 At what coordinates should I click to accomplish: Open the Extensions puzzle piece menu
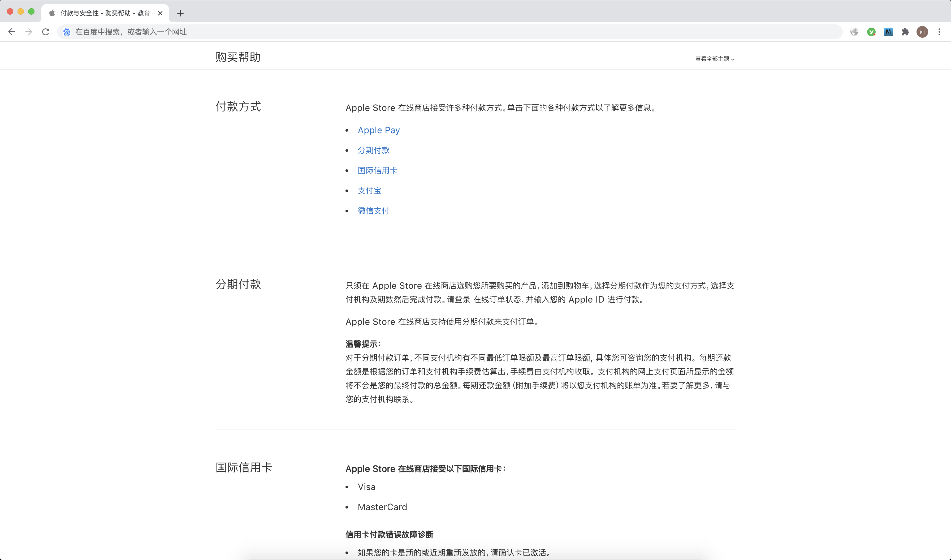[x=905, y=32]
